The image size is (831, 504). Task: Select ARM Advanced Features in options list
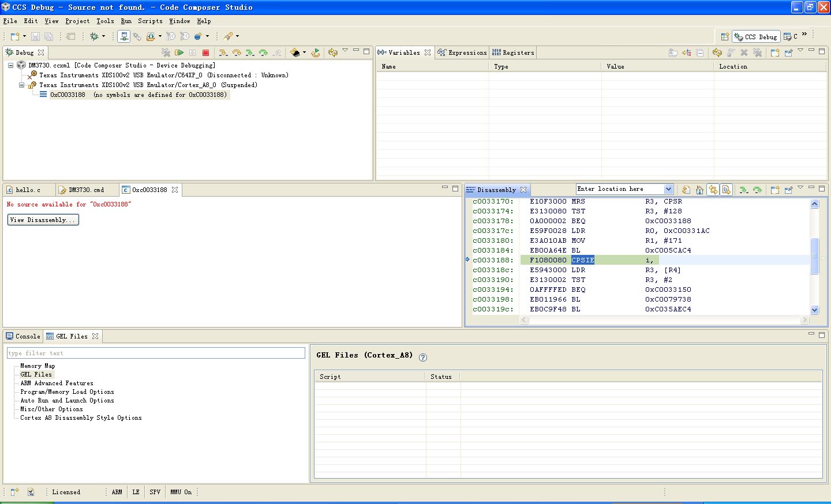click(57, 383)
